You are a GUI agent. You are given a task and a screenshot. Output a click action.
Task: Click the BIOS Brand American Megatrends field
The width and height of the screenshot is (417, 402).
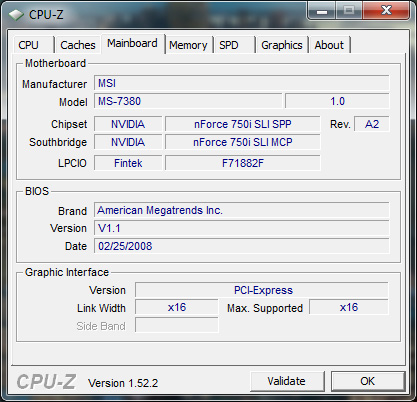click(x=242, y=210)
